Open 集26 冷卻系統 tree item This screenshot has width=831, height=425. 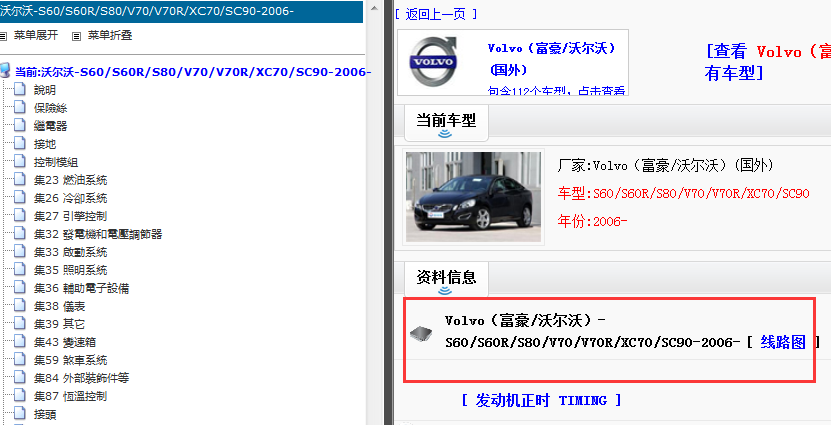(70, 198)
